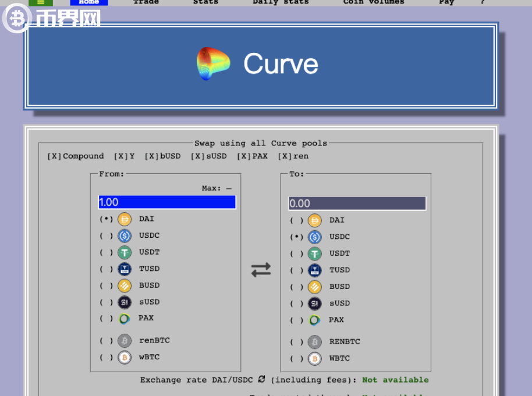Click wBTC coin icon in From list

[125, 357]
